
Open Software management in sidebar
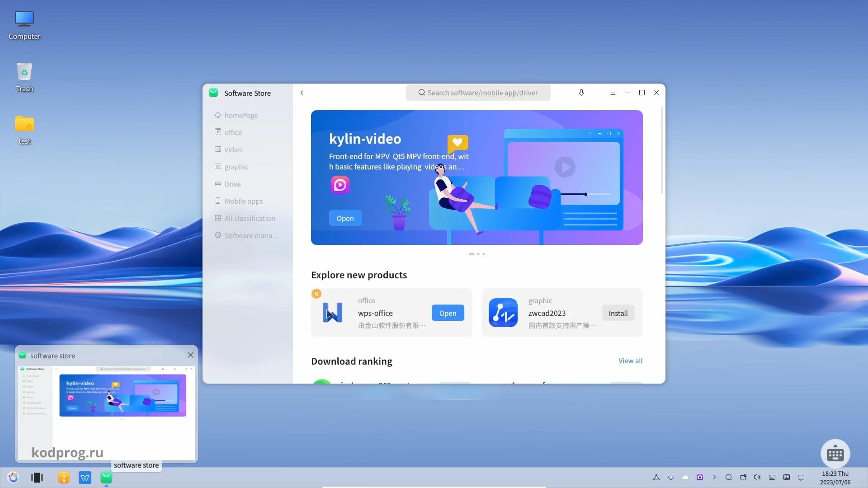point(247,235)
